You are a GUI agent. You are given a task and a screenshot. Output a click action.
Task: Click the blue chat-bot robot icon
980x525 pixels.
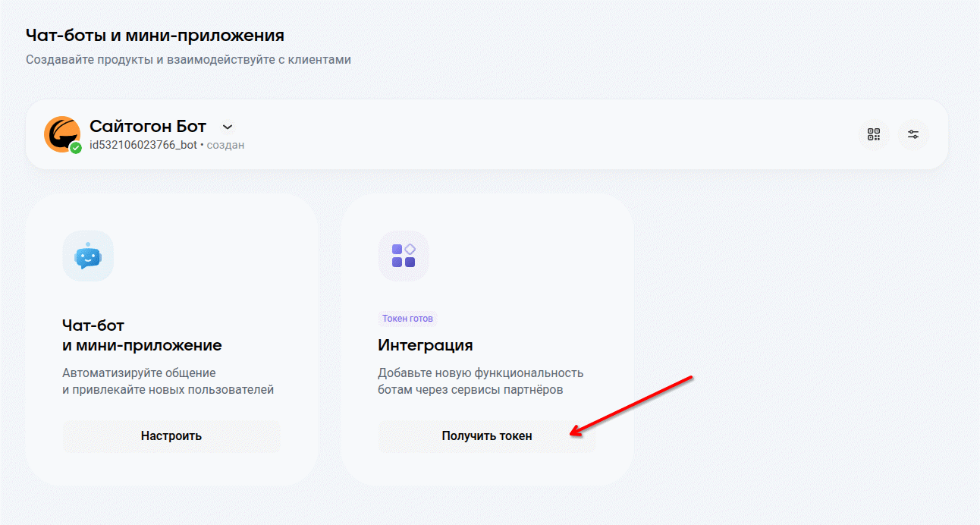(88, 256)
